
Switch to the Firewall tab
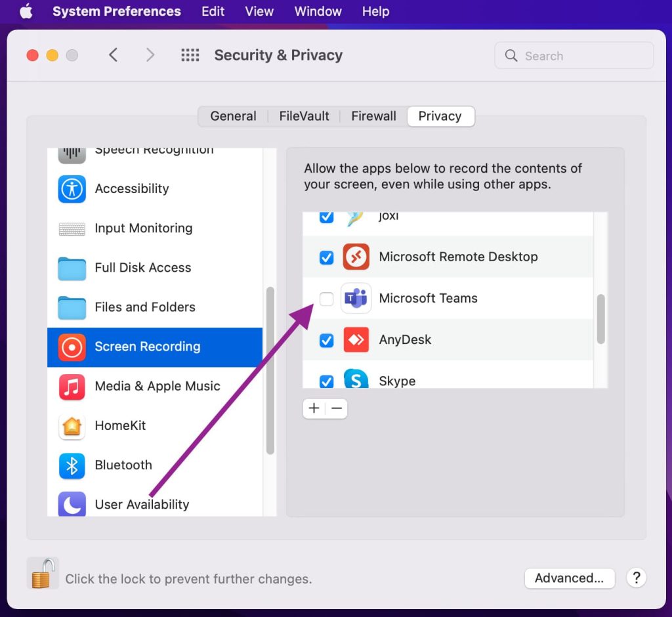373,116
